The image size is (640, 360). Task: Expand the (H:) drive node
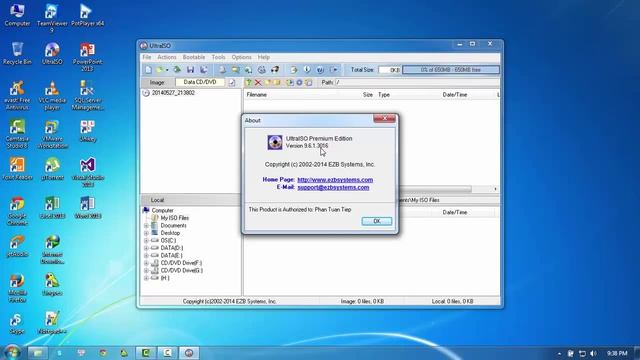[x=146, y=278]
